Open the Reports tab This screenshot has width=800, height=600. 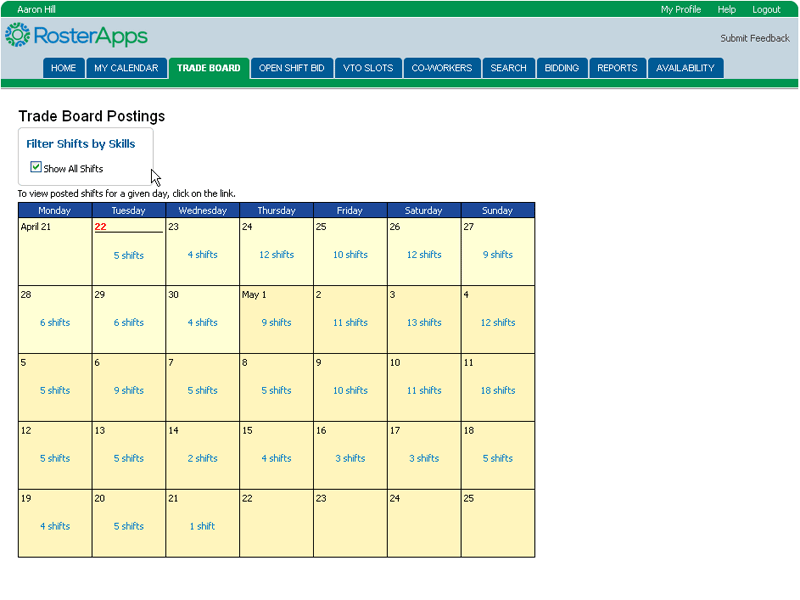click(x=617, y=68)
